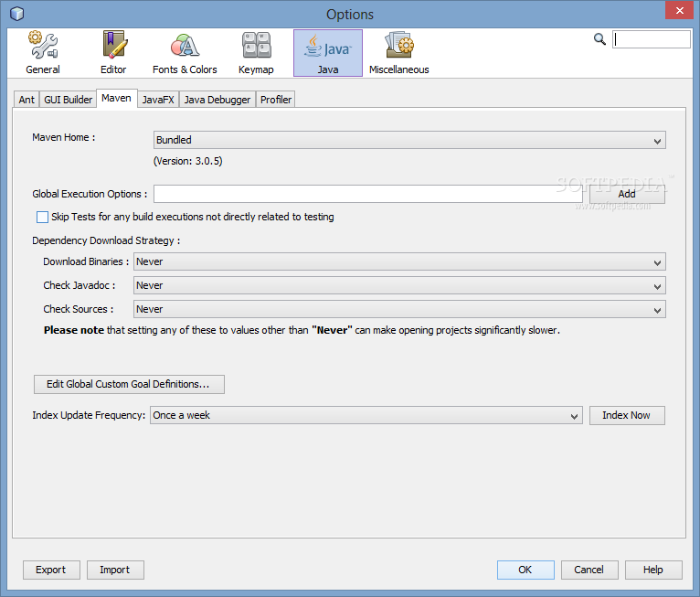The width and height of the screenshot is (700, 597).
Task: Click the NetBeans cube title icon
Action: coord(17,14)
